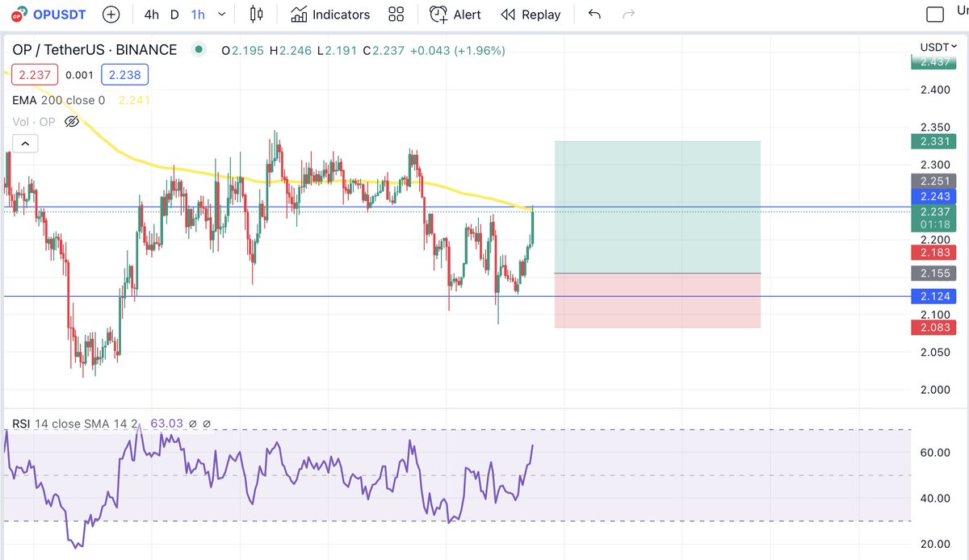Click the current price 2.237 countdown label
969x560 pixels.
coord(933,218)
